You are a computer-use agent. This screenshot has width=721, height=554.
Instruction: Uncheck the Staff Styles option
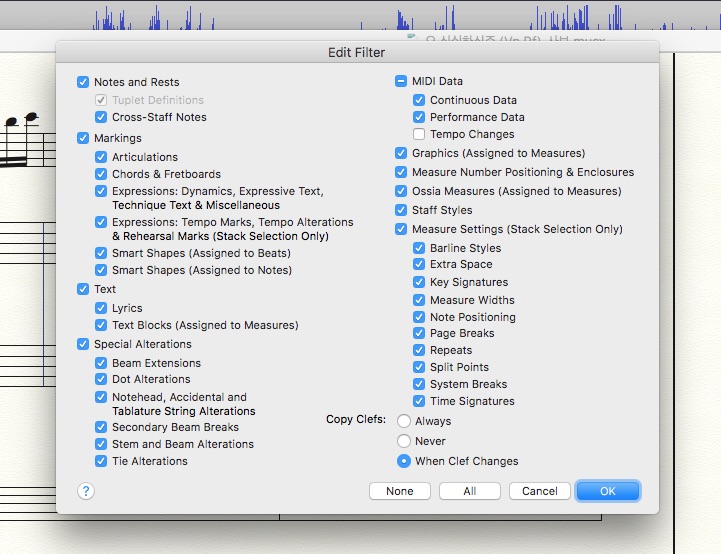coord(401,210)
